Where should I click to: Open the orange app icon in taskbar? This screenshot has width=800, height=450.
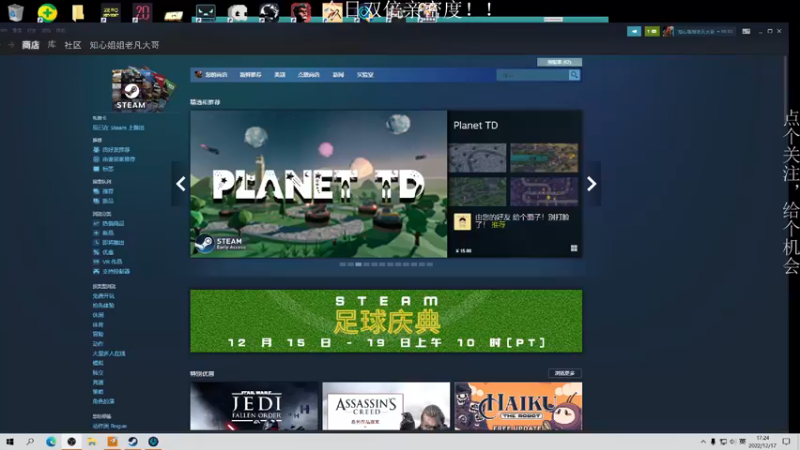click(112, 442)
